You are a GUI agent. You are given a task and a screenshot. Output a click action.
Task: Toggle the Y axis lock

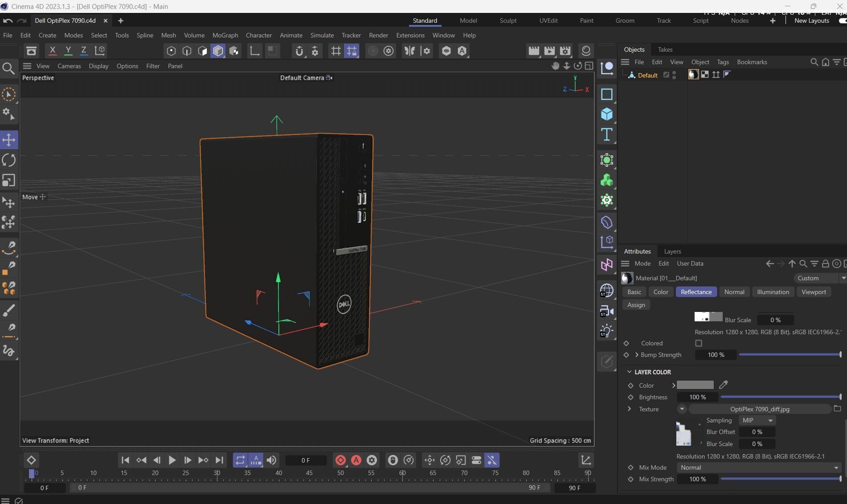point(68,51)
